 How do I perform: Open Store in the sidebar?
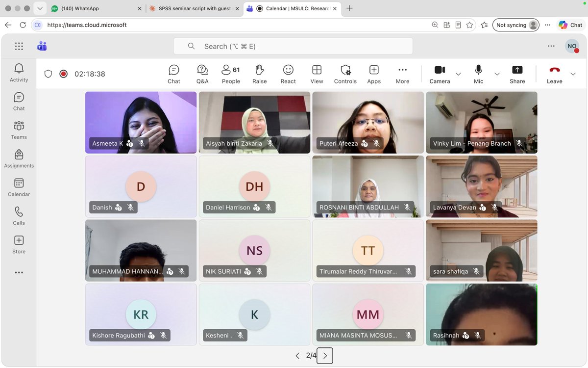point(19,245)
